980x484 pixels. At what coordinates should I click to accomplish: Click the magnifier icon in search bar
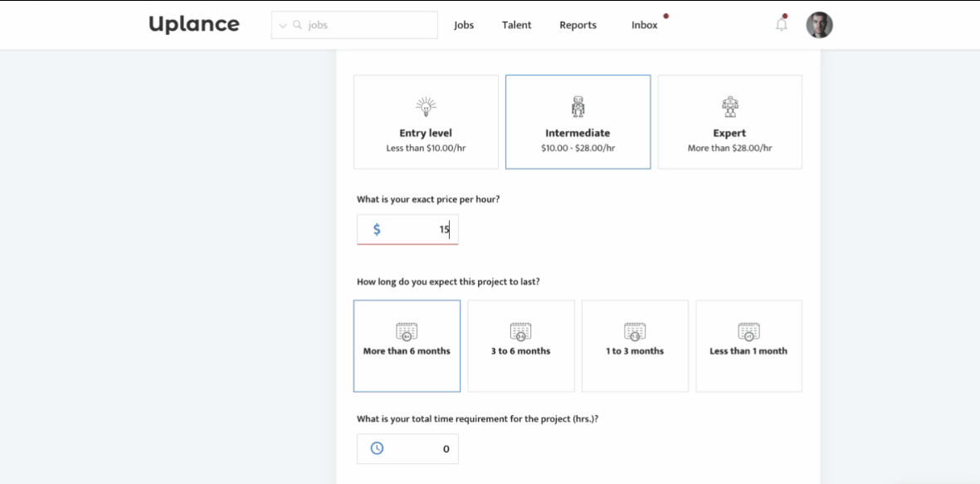point(297,25)
